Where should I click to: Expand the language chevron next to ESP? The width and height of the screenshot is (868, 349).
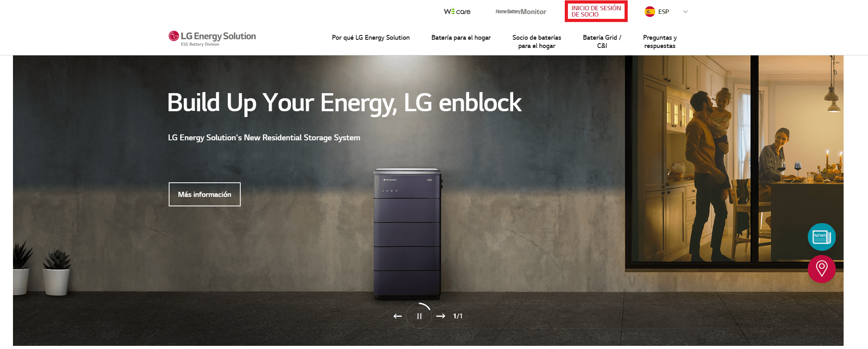[x=685, y=12]
